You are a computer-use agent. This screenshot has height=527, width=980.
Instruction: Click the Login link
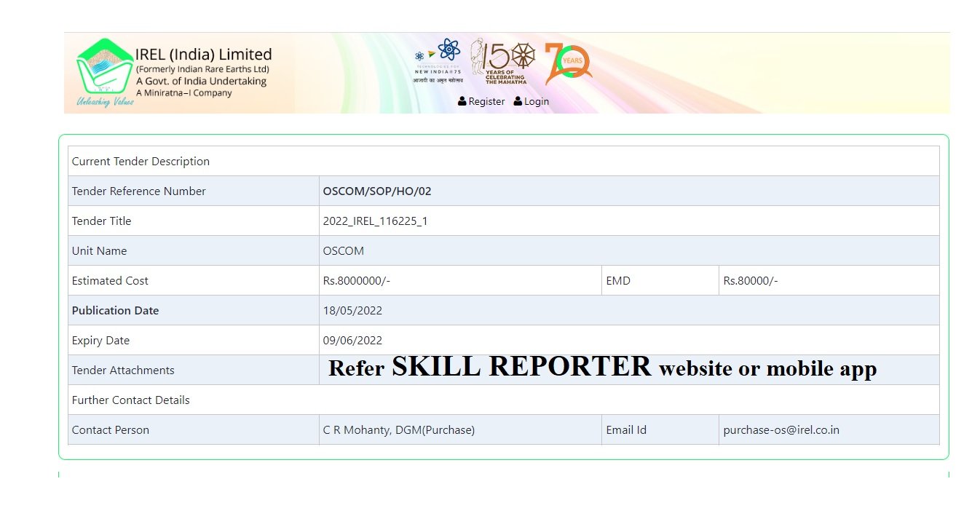[x=536, y=101]
